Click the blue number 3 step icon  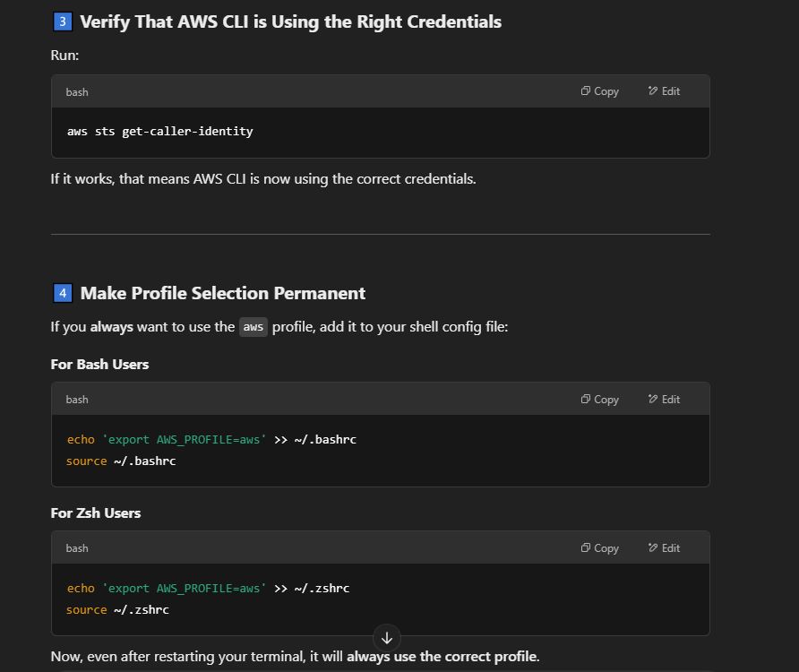(63, 22)
